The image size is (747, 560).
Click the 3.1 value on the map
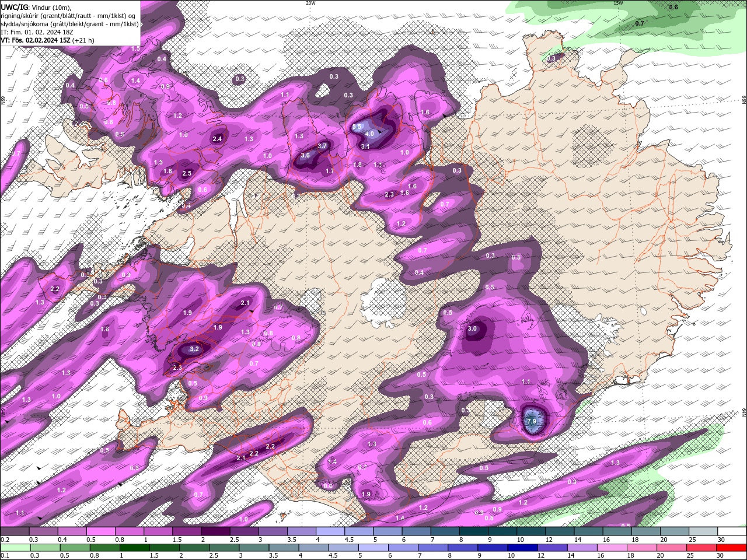click(365, 146)
